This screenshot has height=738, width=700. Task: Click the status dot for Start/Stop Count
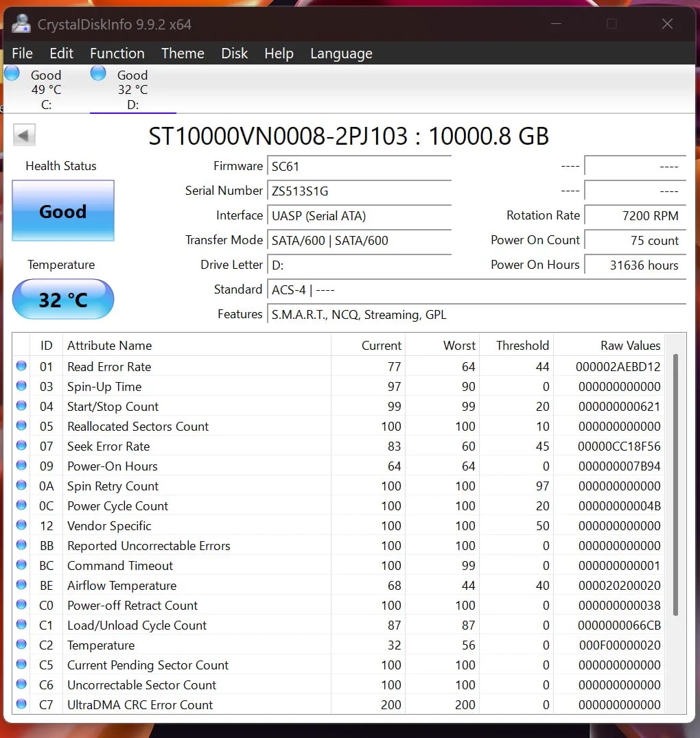coord(21,405)
